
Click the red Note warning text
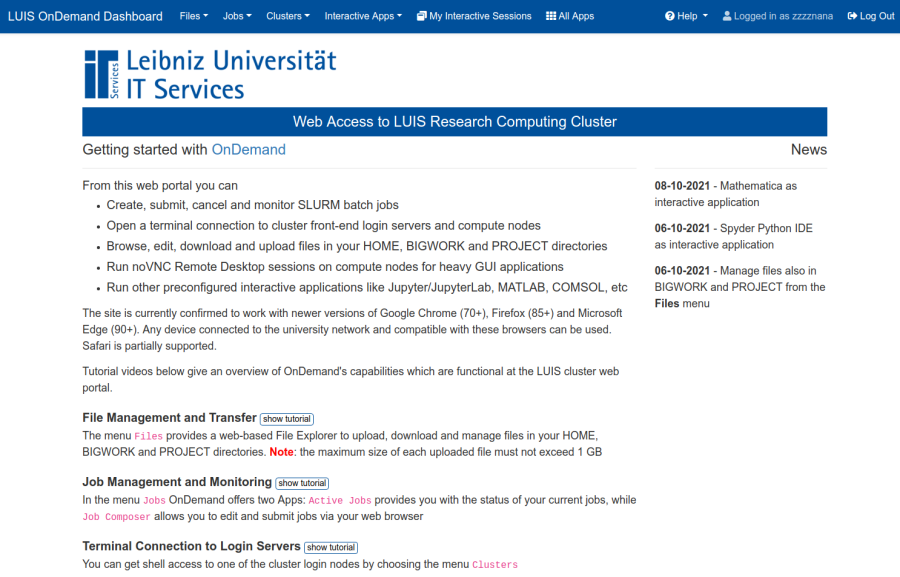(x=281, y=452)
